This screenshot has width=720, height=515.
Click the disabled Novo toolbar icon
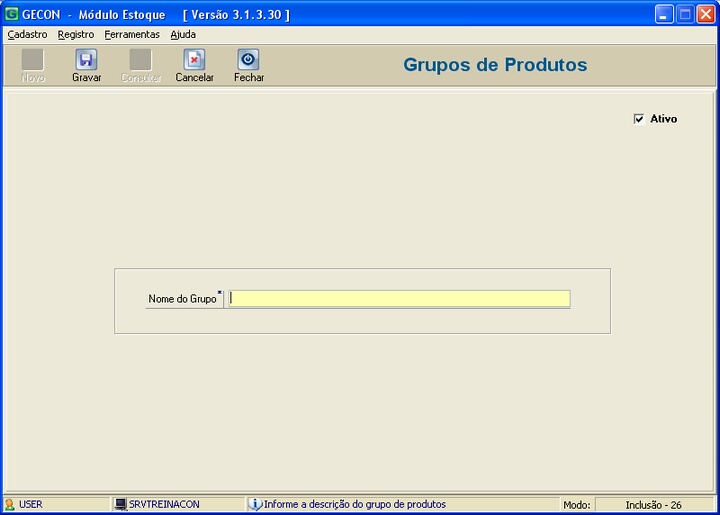pos(33,60)
